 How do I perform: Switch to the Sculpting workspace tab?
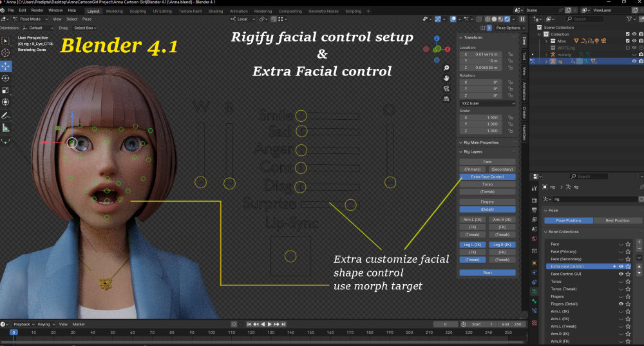coord(138,11)
